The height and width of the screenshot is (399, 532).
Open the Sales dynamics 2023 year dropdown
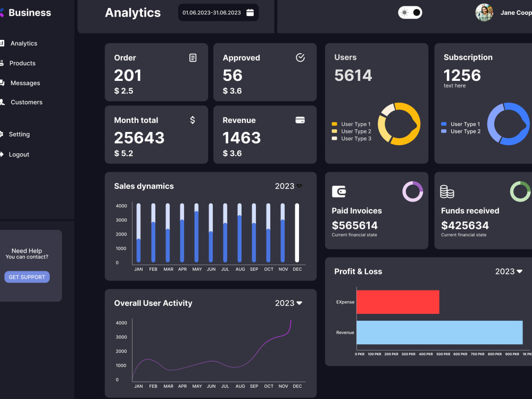(x=288, y=186)
